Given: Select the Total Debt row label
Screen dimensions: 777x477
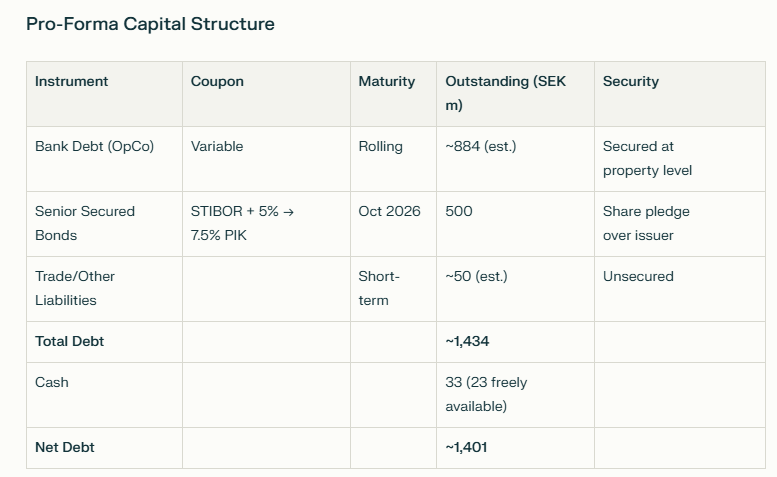Looking at the screenshot, I should (x=69, y=341).
